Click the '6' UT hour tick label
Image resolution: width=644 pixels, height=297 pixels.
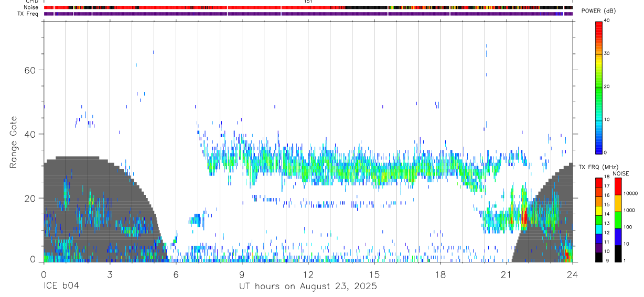point(176,274)
